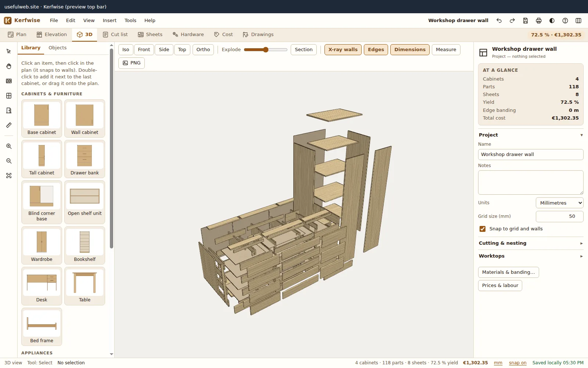588x368 pixels.
Task: Click the redo arrow icon
Action: pyautogui.click(x=512, y=21)
